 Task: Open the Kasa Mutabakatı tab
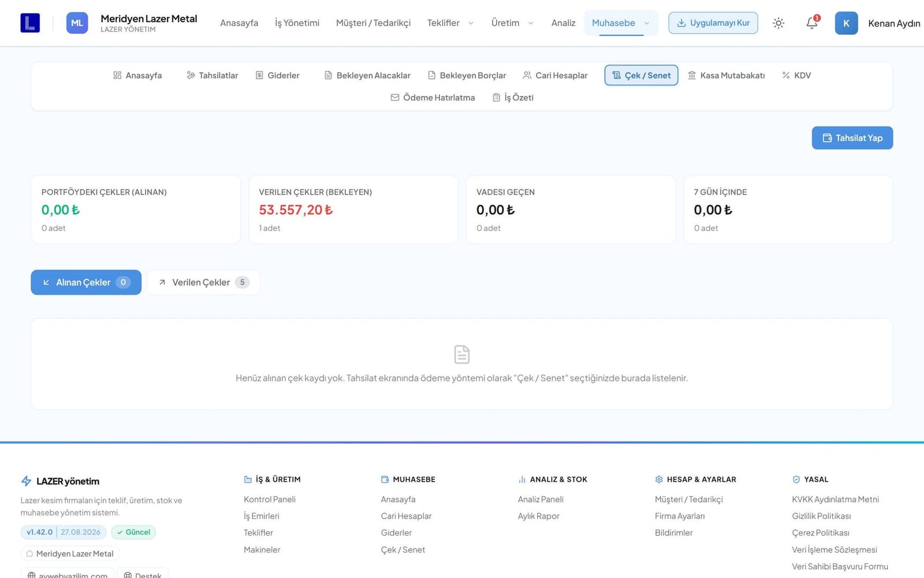pos(726,75)
